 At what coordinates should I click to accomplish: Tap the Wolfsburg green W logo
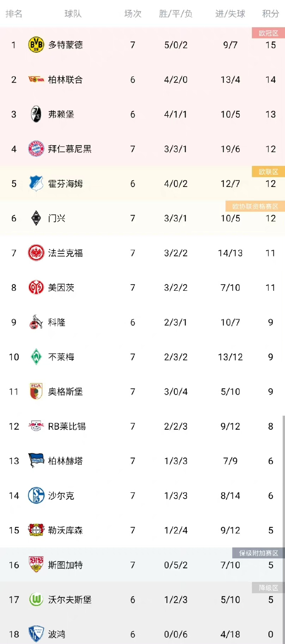pyautogui.click(x=36, y=599)
